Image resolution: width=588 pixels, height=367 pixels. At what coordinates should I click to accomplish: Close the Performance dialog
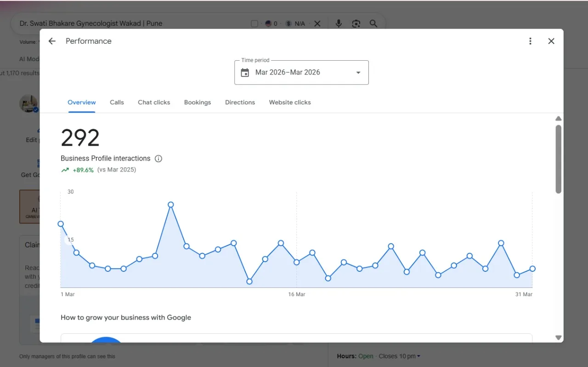[551, 41]
